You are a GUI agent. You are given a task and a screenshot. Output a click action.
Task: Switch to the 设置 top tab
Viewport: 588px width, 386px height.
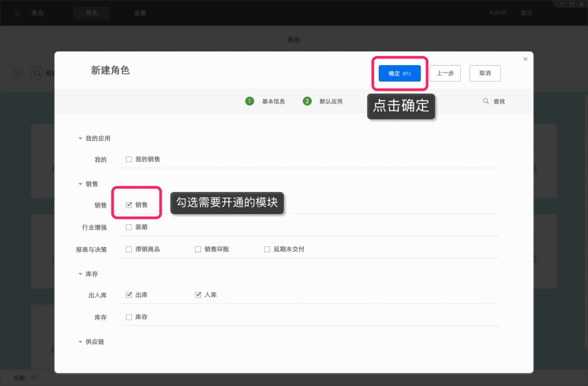click(140, 13)
